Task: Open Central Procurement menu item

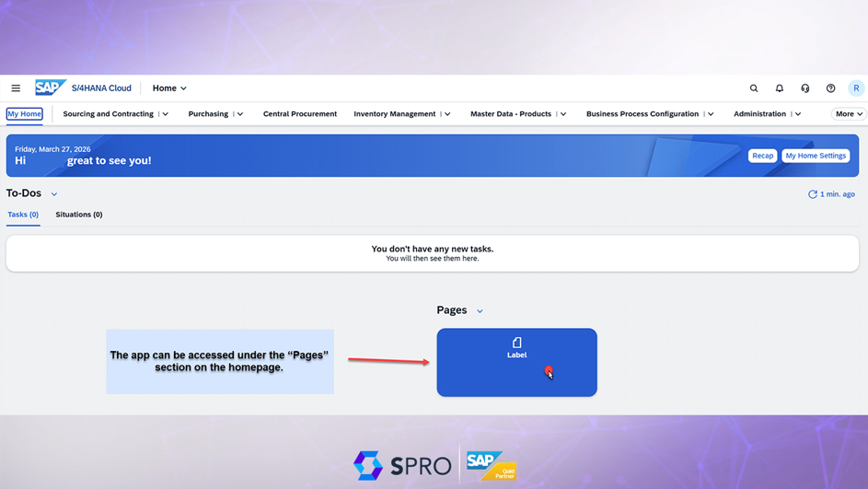Action: (299, 113)
